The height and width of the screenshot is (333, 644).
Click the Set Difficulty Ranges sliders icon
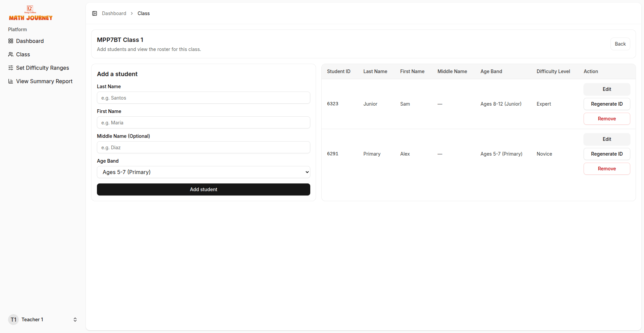click(x=11, y=68)
